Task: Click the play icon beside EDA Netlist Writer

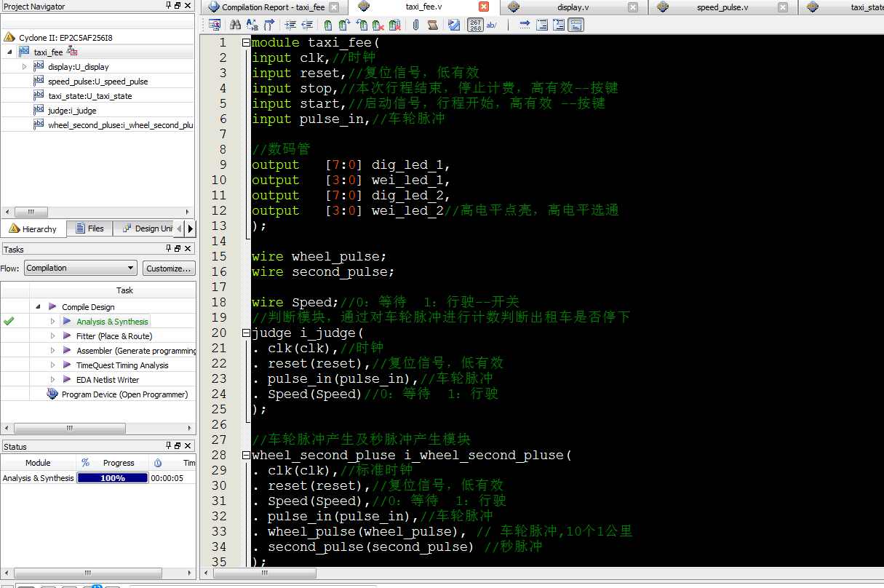Action: (x=66, y=380)
